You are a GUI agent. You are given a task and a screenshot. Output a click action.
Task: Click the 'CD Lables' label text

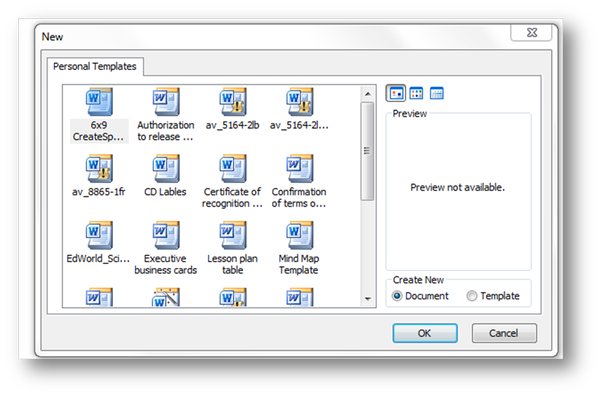click(x=165, y=192)
